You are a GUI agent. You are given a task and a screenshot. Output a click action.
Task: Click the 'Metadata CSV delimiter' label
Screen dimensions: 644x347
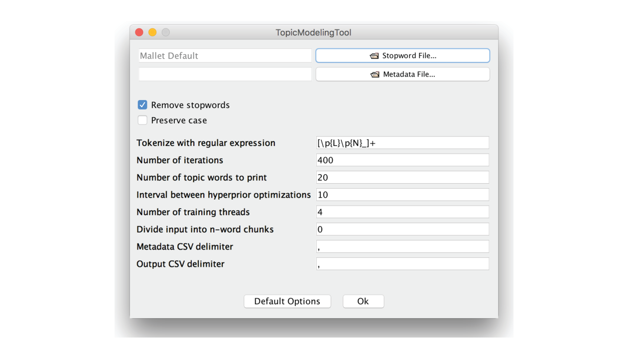[x=185, y=246]
